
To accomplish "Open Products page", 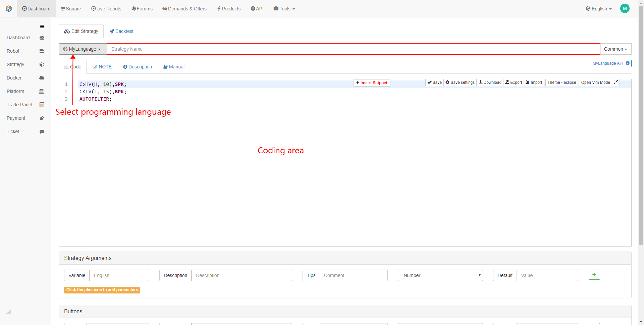I will pyautogui.click(x=229, y=9).
